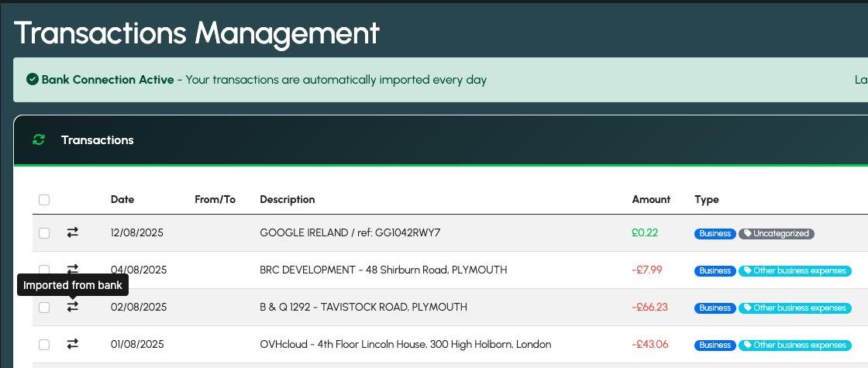Click the Other business expenses tag for BRC DEVELOPMENT

(x=794, y=270)
